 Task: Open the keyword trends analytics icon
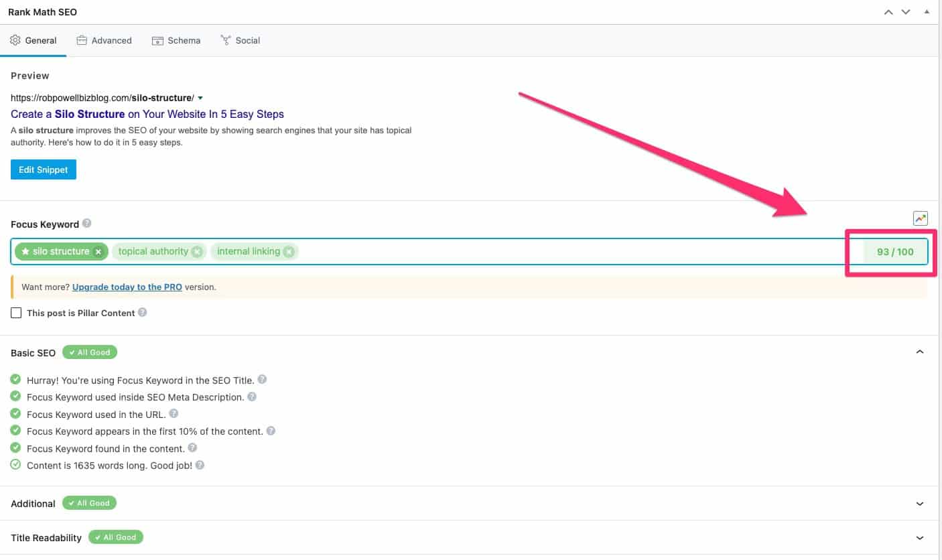(x=920, y=218)
